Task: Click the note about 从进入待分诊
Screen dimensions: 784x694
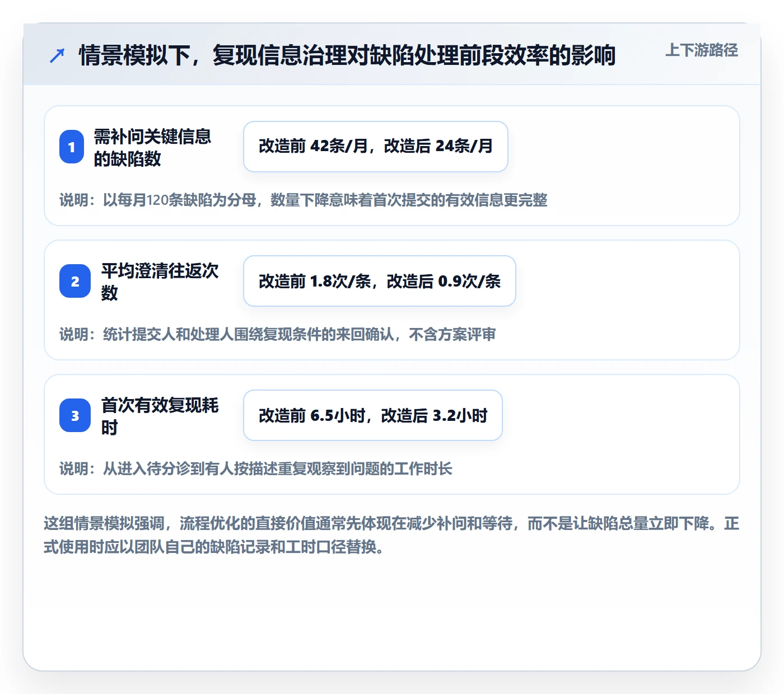Action: tap(256, 468)
